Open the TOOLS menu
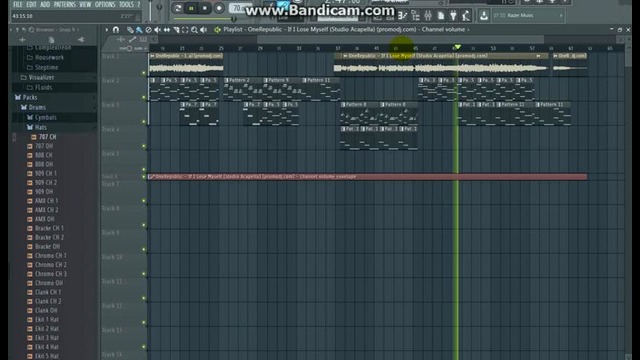 (127, 4)
